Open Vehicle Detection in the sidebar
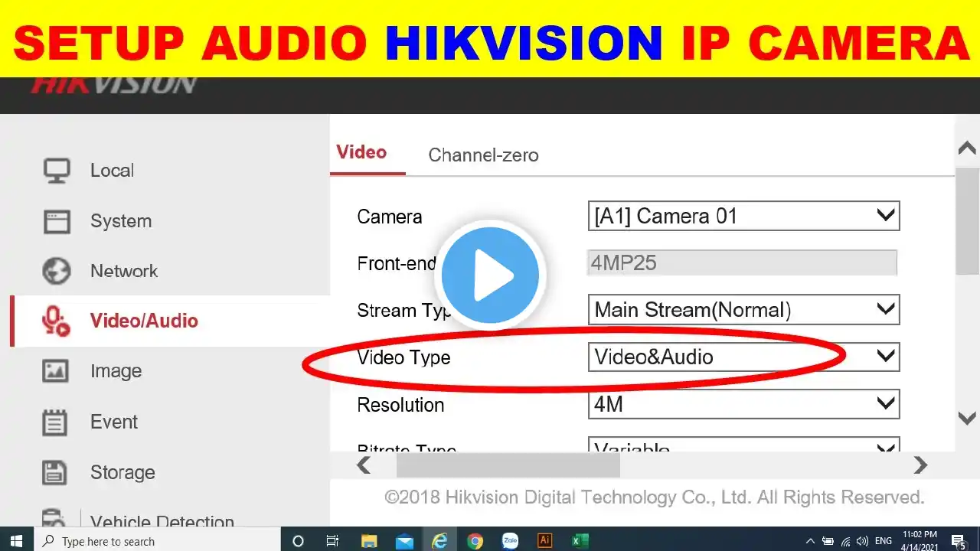The width and height of the screenshot is (980, 551). 162,522
